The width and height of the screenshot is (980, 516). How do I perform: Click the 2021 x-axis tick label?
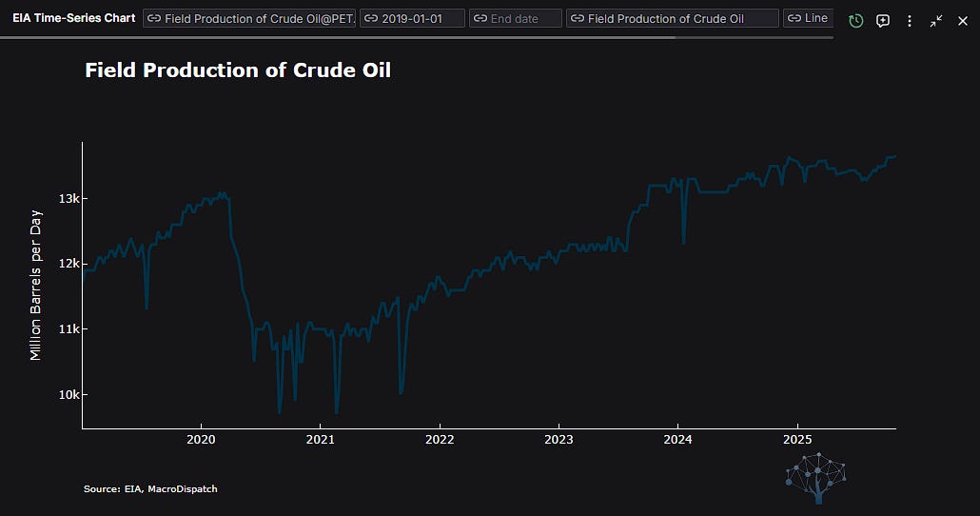click(x=320, y=440)
